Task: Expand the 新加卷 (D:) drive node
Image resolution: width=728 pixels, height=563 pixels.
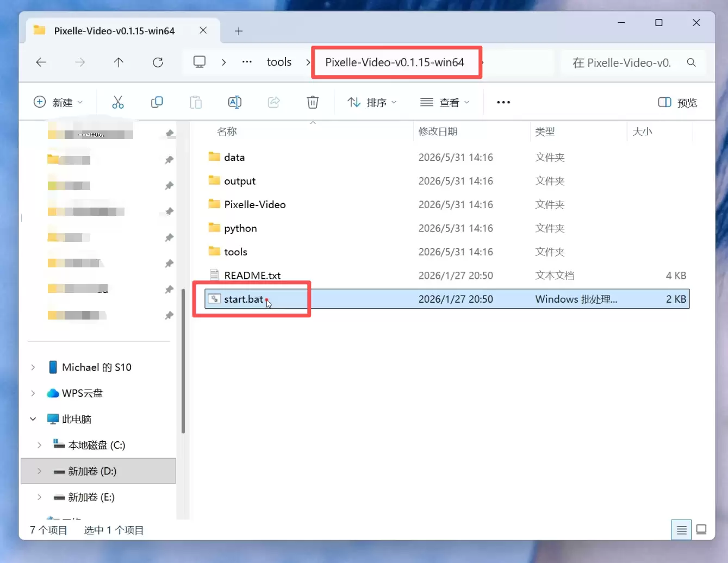Action: pyautogui.click(x=40, y=471)
